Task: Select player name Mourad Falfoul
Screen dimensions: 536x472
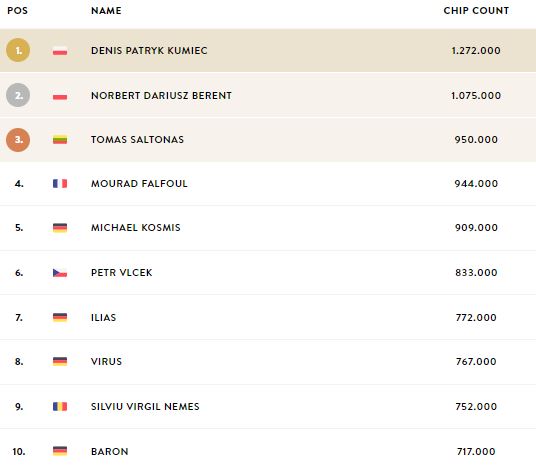Action: [x=139, y=184]
